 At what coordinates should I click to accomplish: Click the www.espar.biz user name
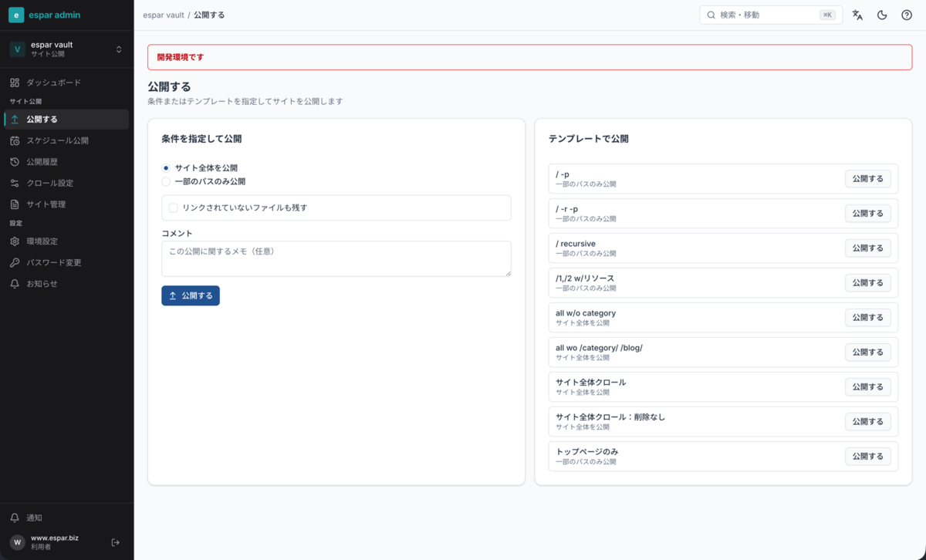[55, 538]
